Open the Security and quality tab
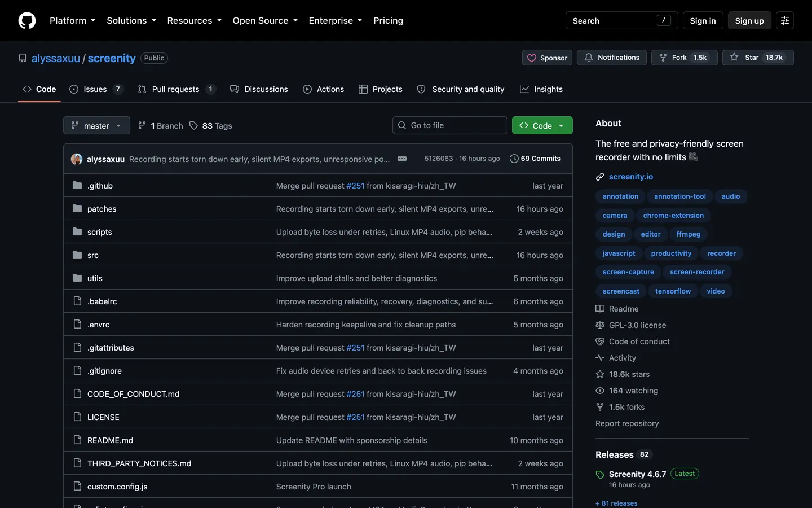This screenshot has height=508, width=812. tap(461, 89)
